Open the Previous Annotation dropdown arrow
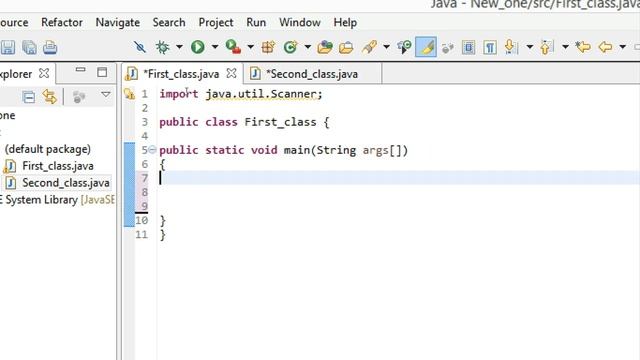Viewport: 640px width, 360px height. point(565,47)
